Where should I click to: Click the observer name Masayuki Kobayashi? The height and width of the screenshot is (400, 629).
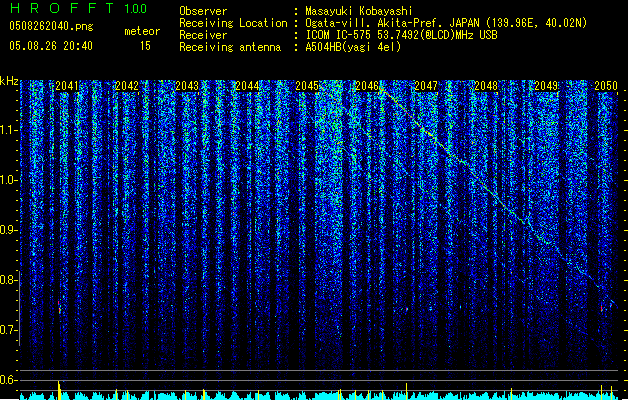(359, 11)
